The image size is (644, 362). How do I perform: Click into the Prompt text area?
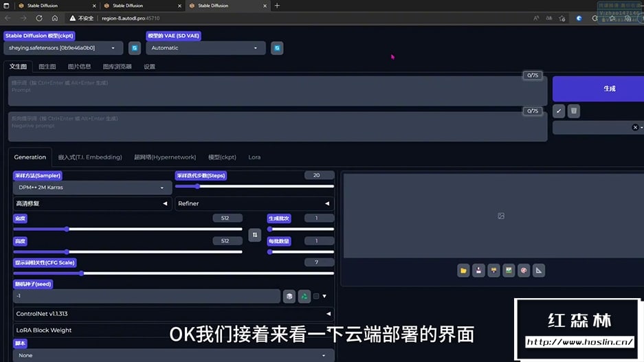pyautogui.click(x=277, y=91)
